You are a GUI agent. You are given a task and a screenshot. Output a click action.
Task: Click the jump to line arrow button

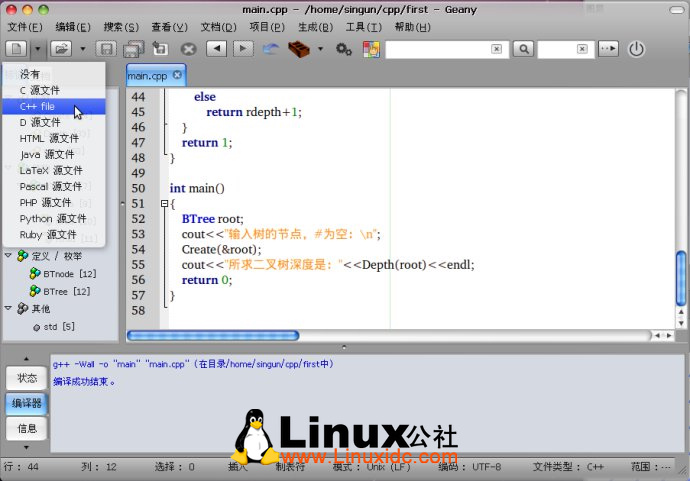(x=609, y=48)
